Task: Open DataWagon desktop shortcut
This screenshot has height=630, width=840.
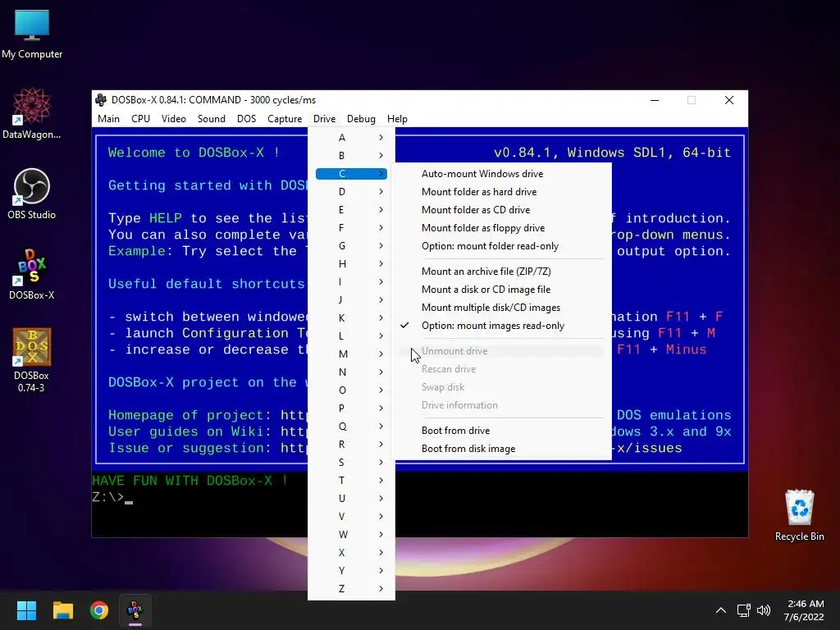Action: tap(32, 113)
